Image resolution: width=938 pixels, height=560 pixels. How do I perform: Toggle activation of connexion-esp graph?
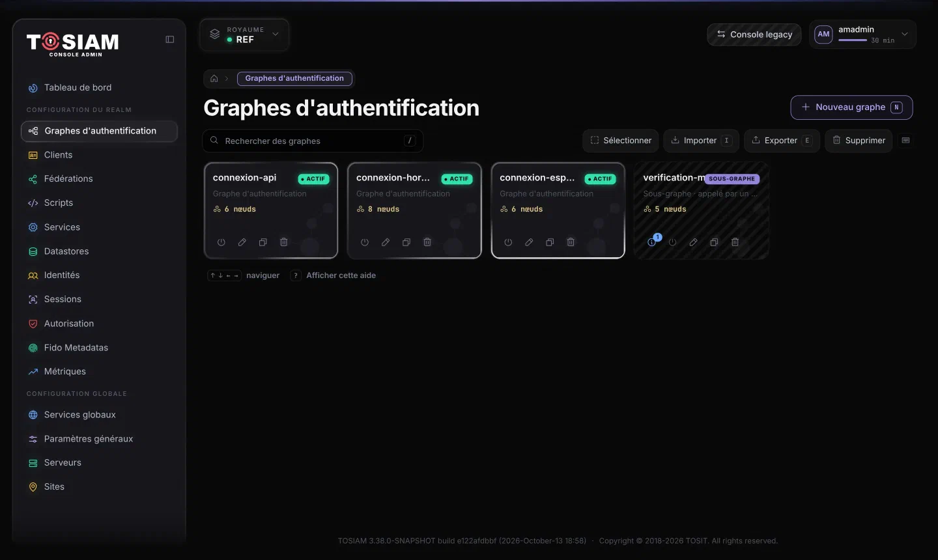coord(508,242)
